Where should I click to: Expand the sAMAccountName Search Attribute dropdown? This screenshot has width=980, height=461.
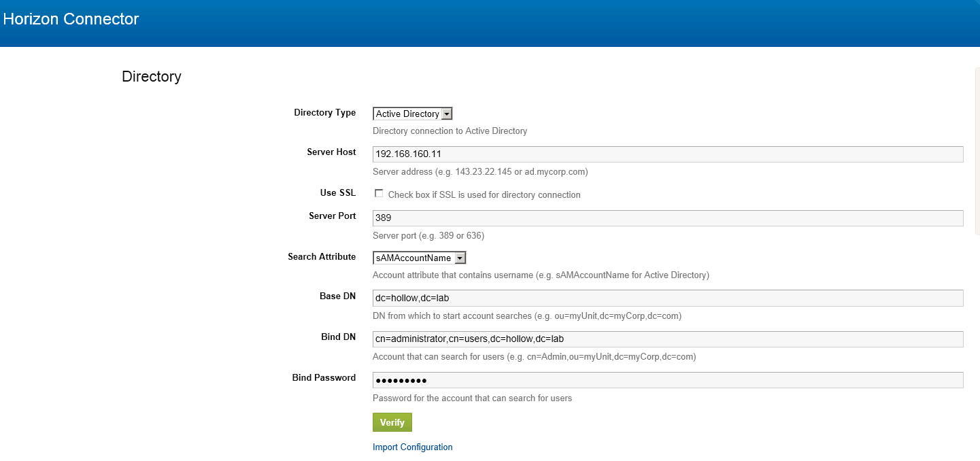[419, 258]
